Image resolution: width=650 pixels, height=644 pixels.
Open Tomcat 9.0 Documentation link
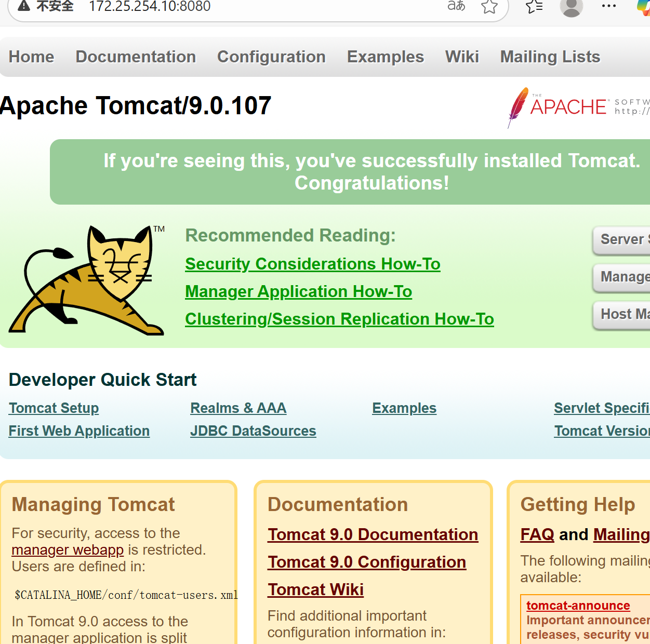point(373,534)
